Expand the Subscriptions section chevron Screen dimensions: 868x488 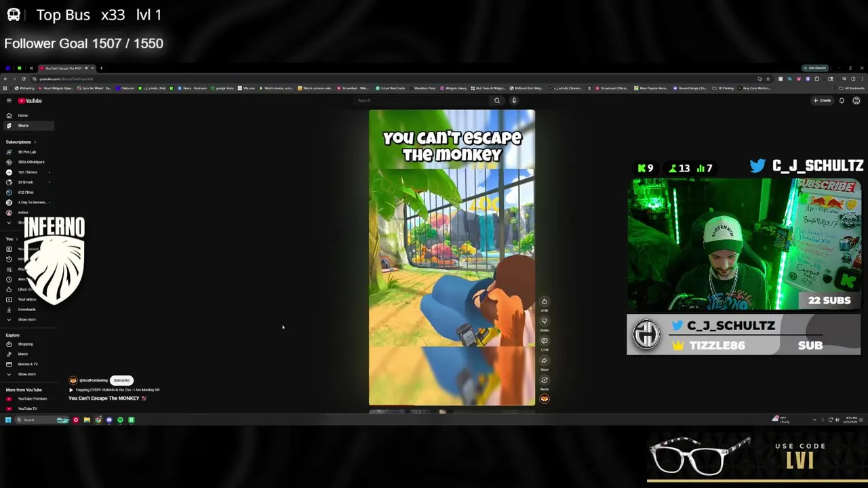[35, 142]
